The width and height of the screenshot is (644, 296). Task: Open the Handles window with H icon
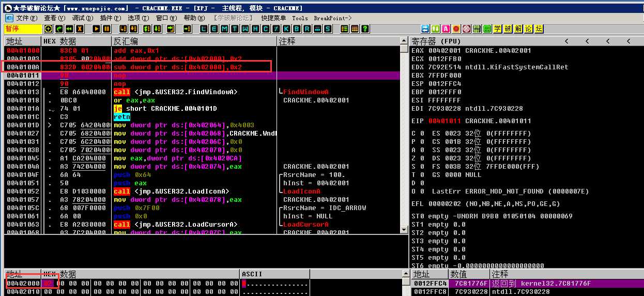point(255,29)
